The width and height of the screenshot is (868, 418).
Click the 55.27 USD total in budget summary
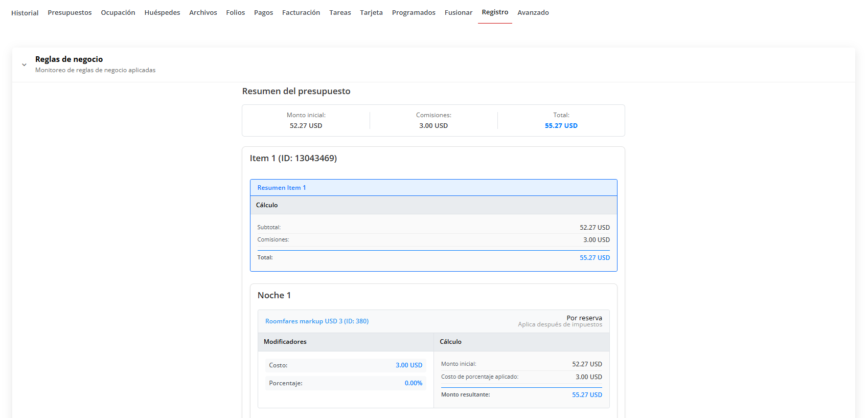click(x=561, y=126)
